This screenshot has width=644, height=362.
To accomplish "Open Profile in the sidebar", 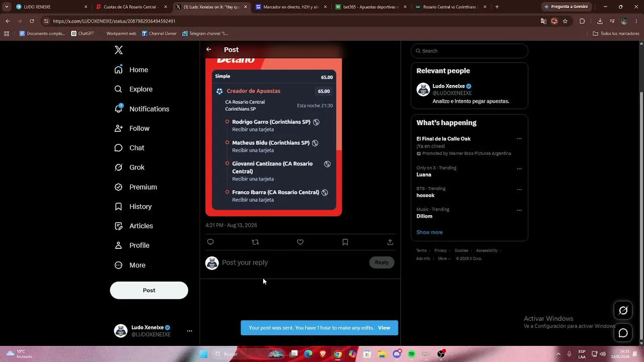I will pyautogui.click(x=132, y=245).
